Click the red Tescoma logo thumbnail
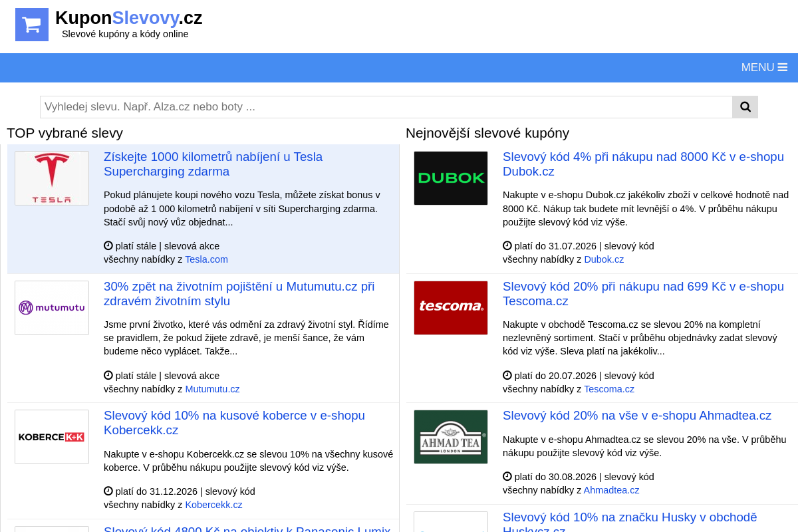Image resolution: width=798 pixels, height=532 pixels. 451,308
